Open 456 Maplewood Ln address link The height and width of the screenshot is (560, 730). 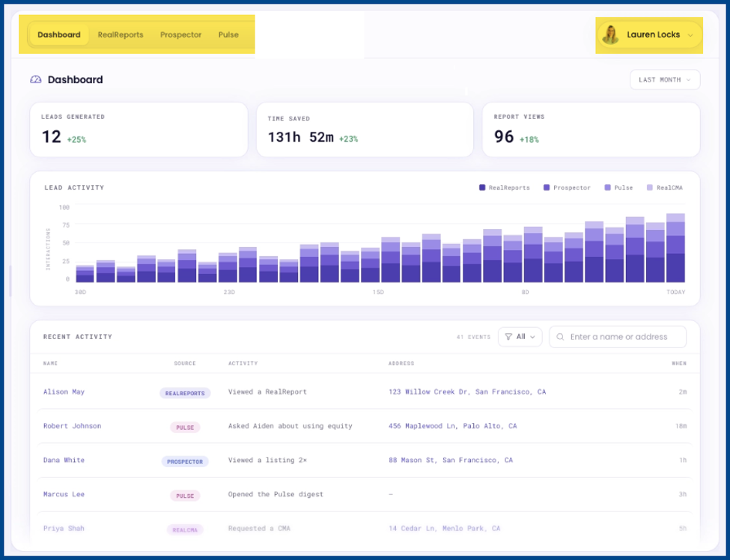coord(452,426)
